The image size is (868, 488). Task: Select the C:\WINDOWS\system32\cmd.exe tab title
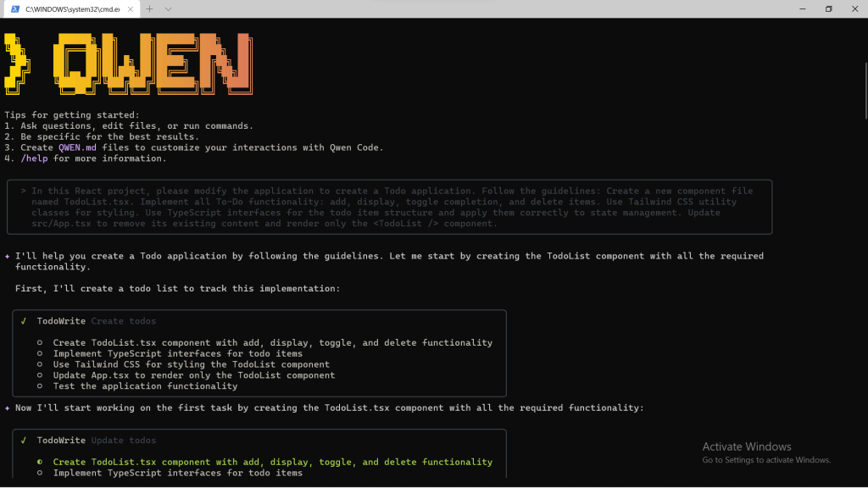pos(71,8)
